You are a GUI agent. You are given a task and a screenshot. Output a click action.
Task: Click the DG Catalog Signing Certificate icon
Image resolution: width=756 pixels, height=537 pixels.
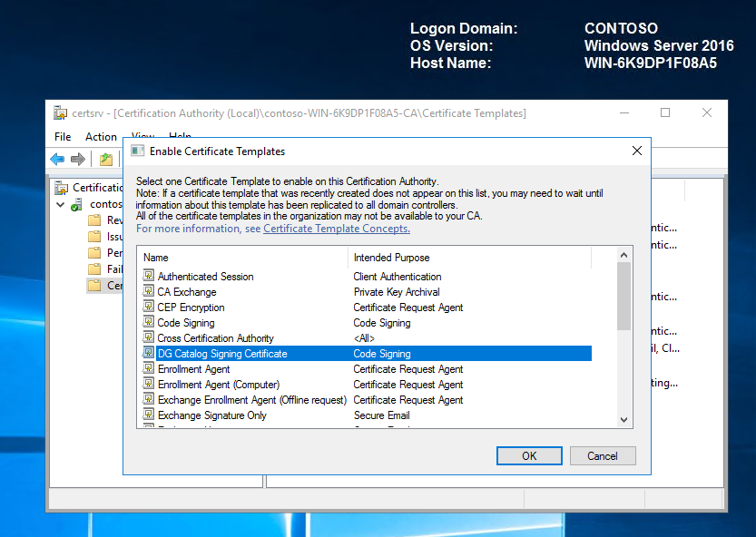(x=149, y=353)
